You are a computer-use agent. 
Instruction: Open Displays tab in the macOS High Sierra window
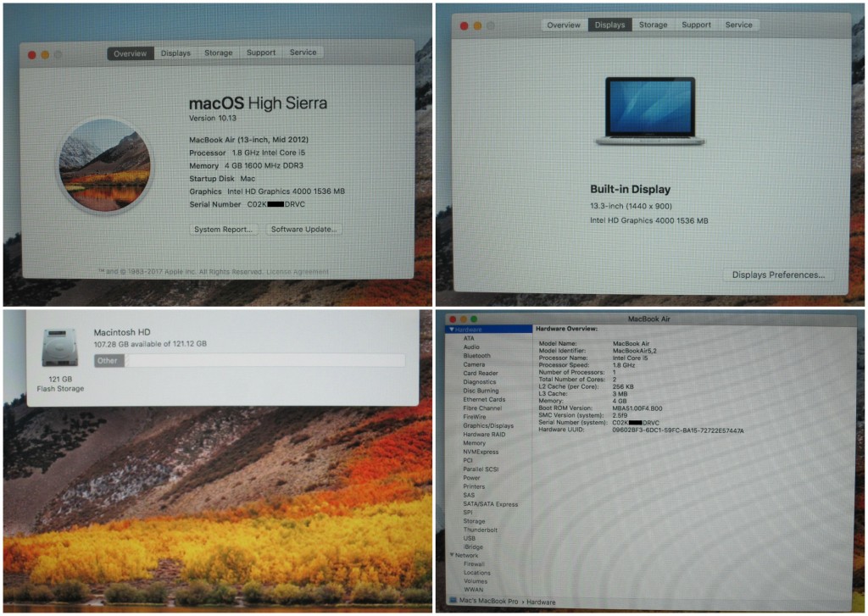click(175, 53)
